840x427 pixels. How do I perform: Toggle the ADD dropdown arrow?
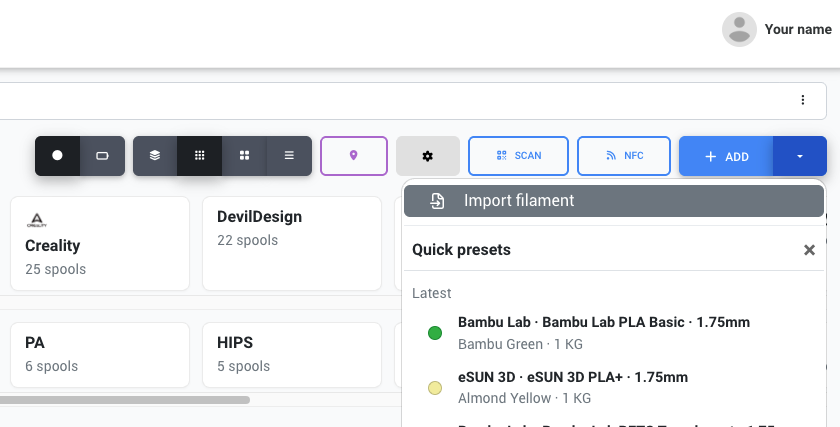[800, 156]
